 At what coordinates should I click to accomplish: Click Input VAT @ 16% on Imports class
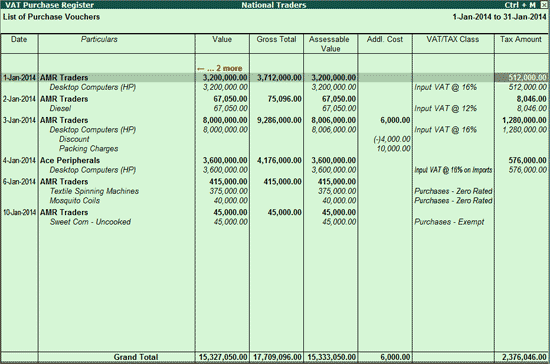point(453,170)
